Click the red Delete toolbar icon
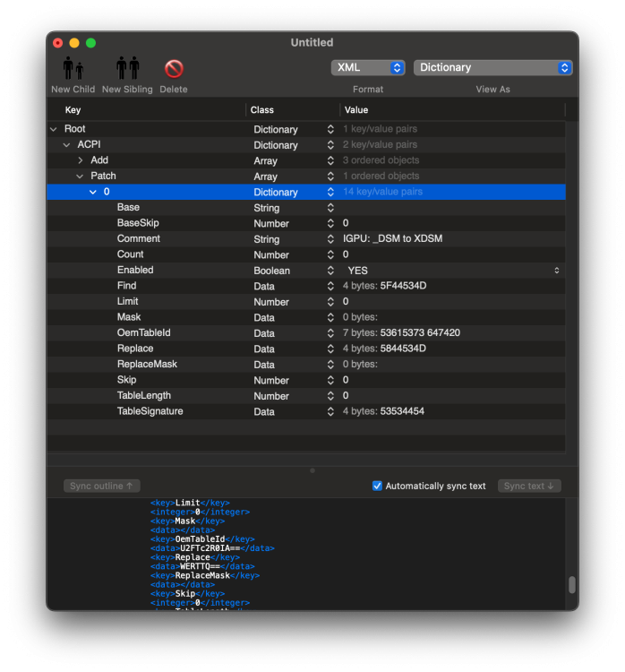Screen dimensions: 625x672 (x=174, y=69)
